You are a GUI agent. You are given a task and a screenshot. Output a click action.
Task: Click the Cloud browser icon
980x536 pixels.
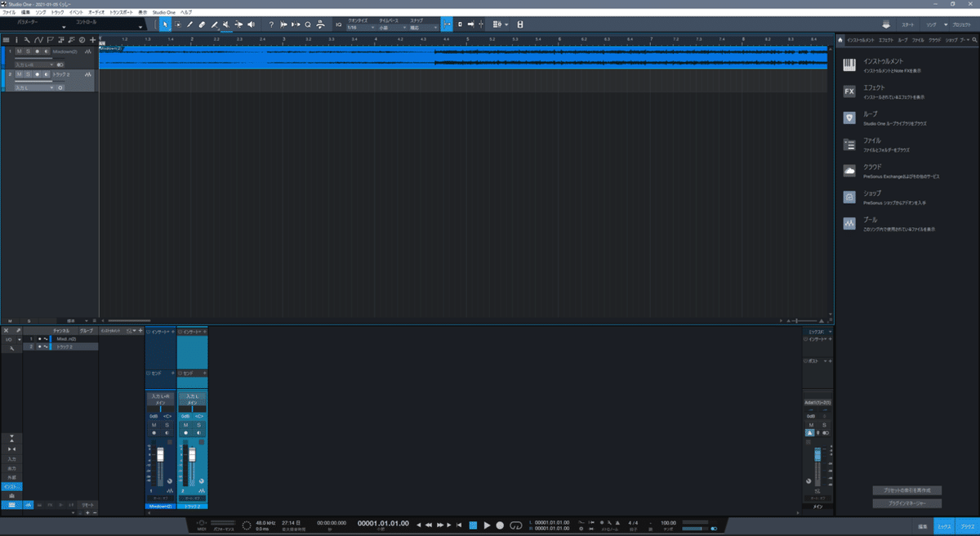849,171
